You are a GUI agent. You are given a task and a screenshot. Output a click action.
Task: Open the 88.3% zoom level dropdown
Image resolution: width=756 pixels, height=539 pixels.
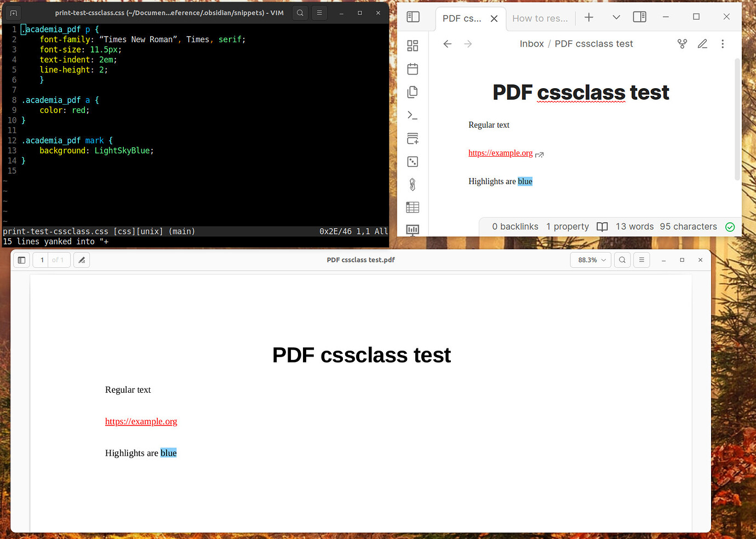591,260
